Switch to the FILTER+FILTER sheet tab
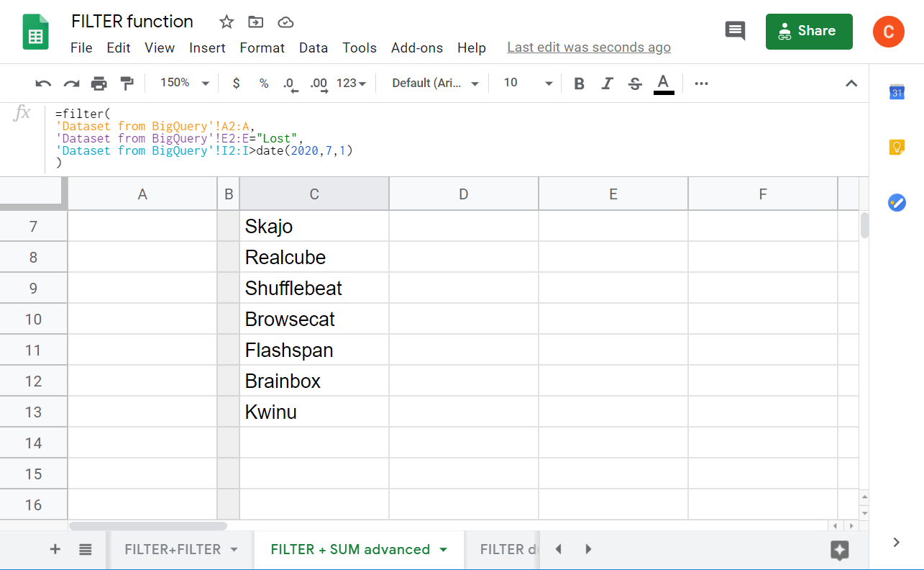The image size is (924, 570). (172, 549)
